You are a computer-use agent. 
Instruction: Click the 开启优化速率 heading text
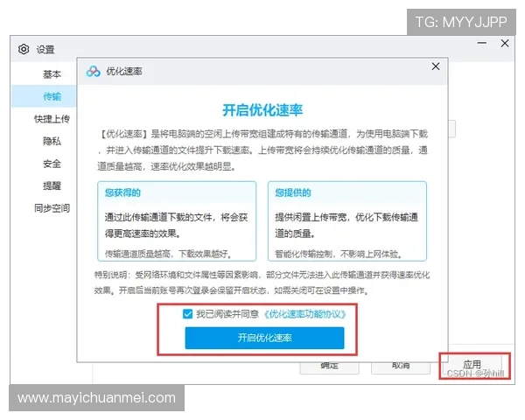coord(262,110)
